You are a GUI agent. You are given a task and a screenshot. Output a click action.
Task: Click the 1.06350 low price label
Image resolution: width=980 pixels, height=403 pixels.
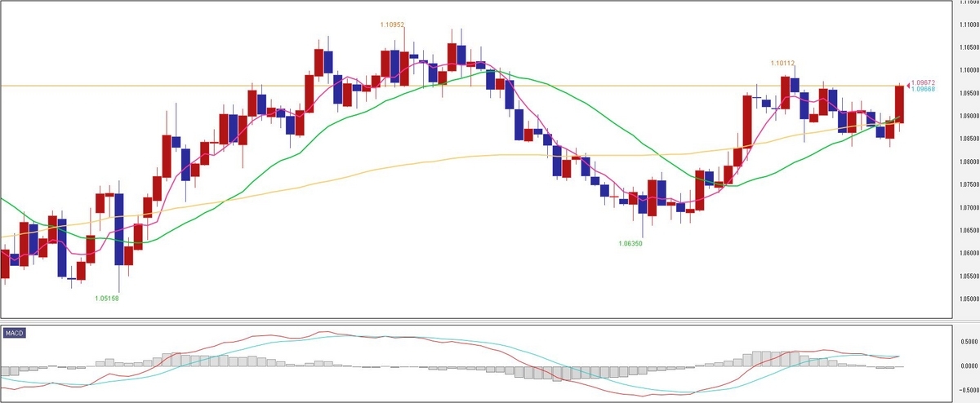(631, 243)
